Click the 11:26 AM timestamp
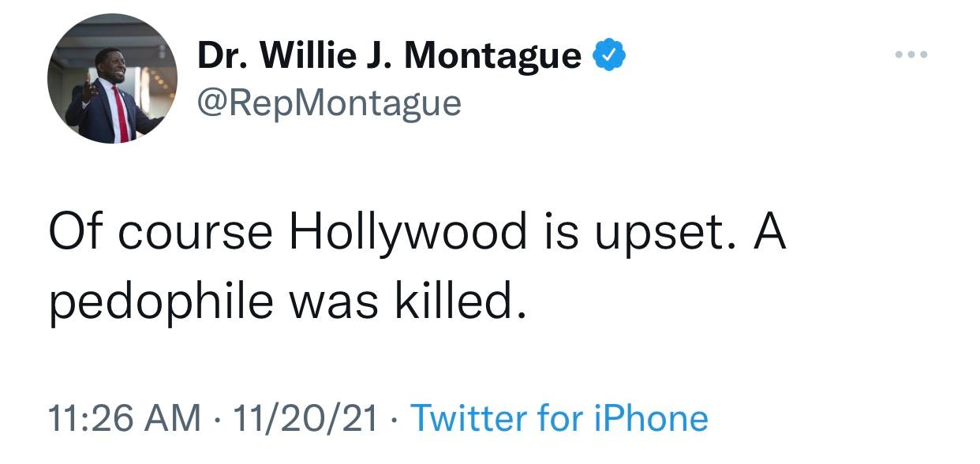This screenshot has height=464, width=980. point(124,417)
